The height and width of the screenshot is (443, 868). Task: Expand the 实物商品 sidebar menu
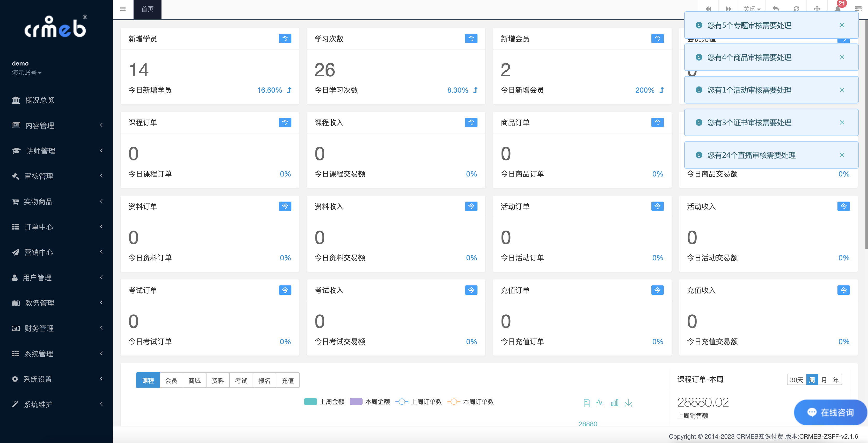[x=56, y=202]
